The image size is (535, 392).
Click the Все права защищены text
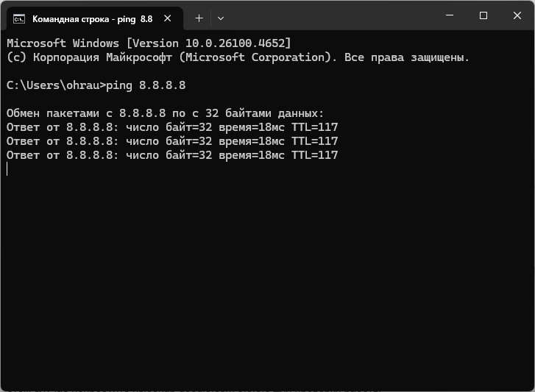tap(407, 57)
